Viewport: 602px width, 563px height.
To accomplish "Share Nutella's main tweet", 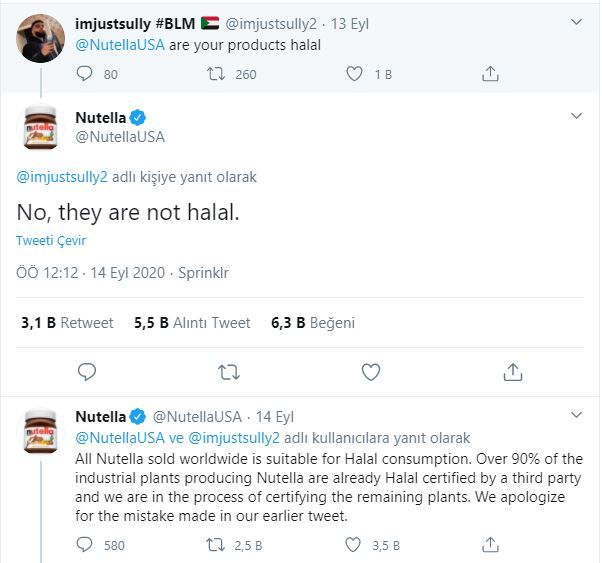I will point(513,372).
